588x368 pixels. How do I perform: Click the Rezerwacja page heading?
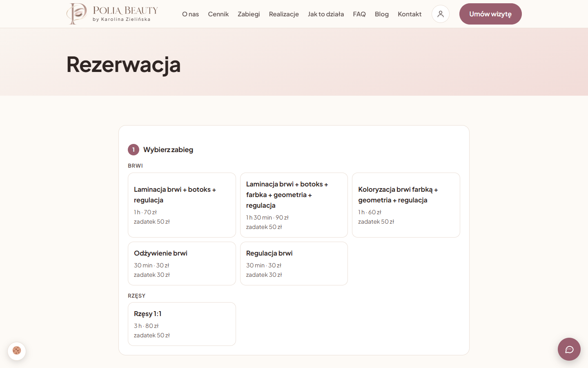(x=123, y=64)
